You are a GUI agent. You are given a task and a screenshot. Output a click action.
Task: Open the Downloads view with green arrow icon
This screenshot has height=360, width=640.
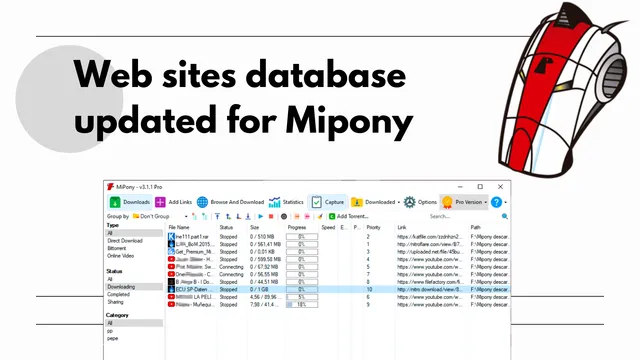pyautogui.click(x=130, y=202)
